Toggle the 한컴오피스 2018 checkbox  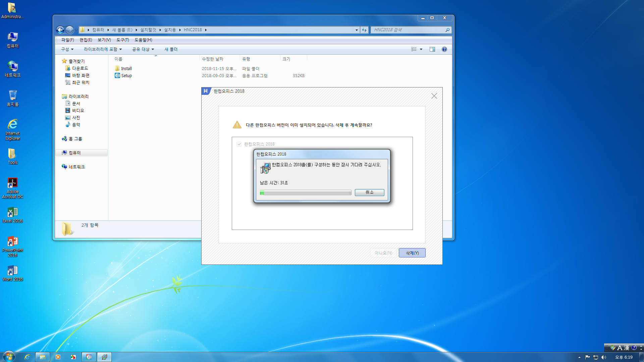[239, 144]
